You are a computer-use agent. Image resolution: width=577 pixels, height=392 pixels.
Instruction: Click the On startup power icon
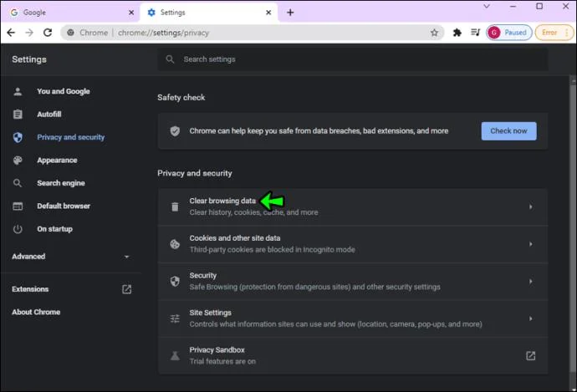click(x=18, y=229)
